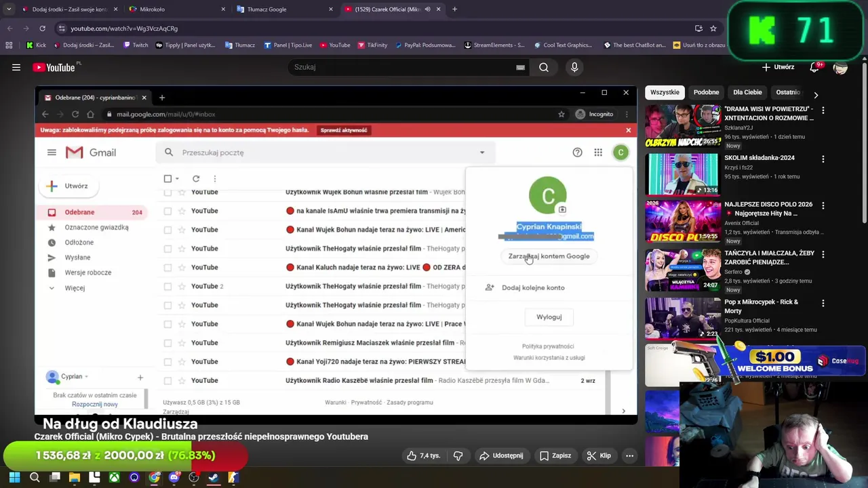Open the Cyprian chat status dropdown
This screenshot has height=488, width=868.
(x=86, y=377)
